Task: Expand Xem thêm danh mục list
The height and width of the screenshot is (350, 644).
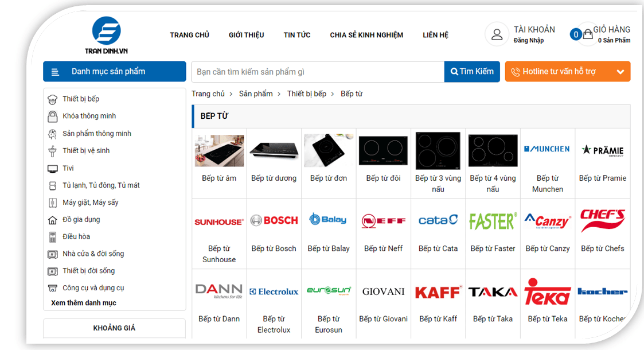Action: tap(84, 303)
